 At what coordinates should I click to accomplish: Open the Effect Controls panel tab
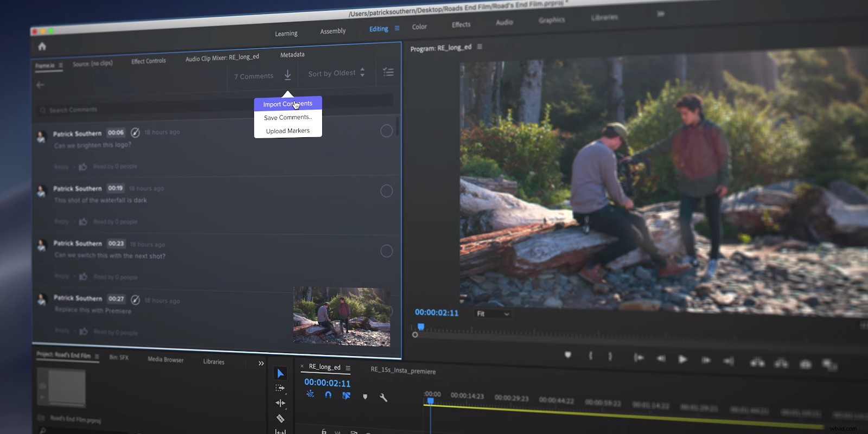point(149,61)
